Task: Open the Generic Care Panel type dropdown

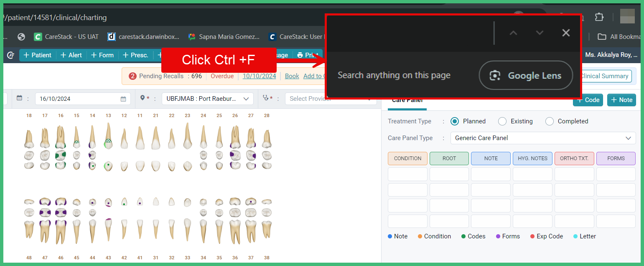Action: tap(543, 138)
